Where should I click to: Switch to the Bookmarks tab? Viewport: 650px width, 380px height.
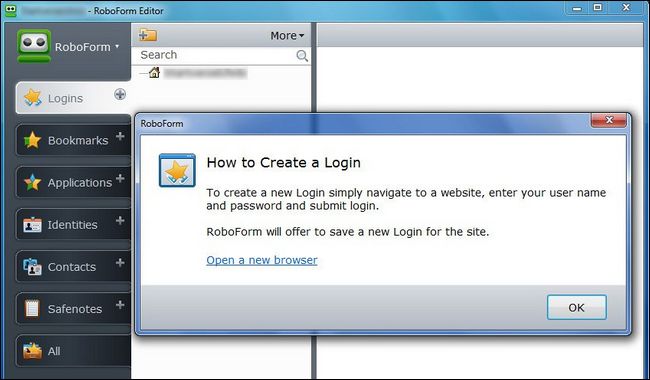pyautogui.click(x=73, y=140)
